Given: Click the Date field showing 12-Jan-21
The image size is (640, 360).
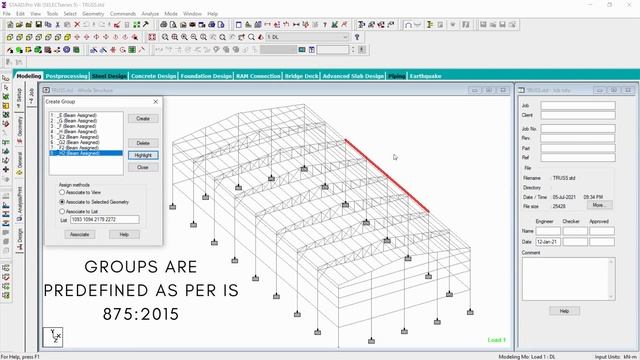Looking at the screenshot, I should tap(548, 242).
